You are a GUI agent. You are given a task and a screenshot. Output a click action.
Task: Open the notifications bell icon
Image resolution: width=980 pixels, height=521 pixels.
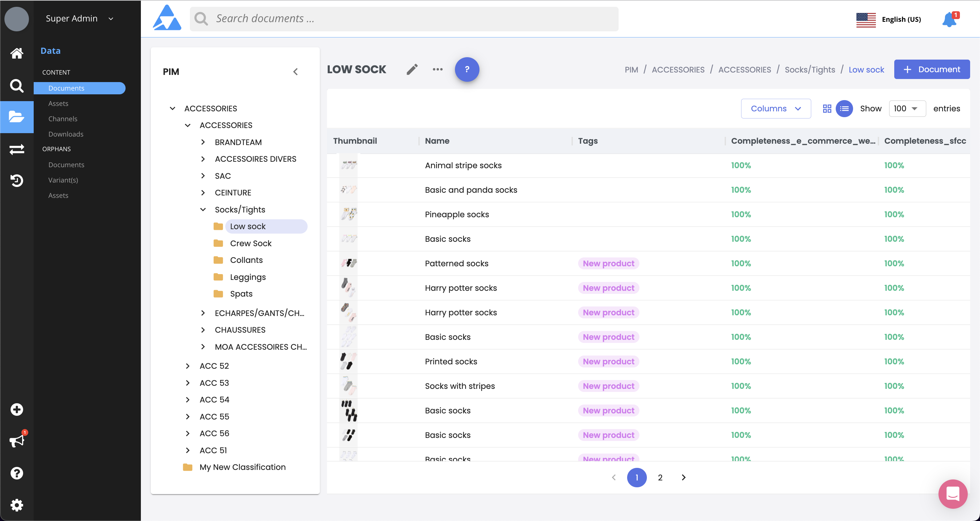[x=949, y=19]
